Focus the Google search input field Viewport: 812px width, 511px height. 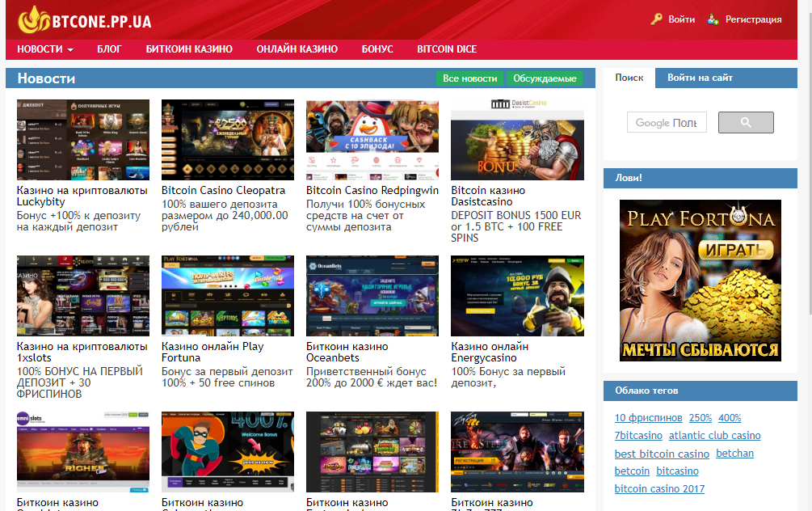pyautogui.click(x=667, y=122)
